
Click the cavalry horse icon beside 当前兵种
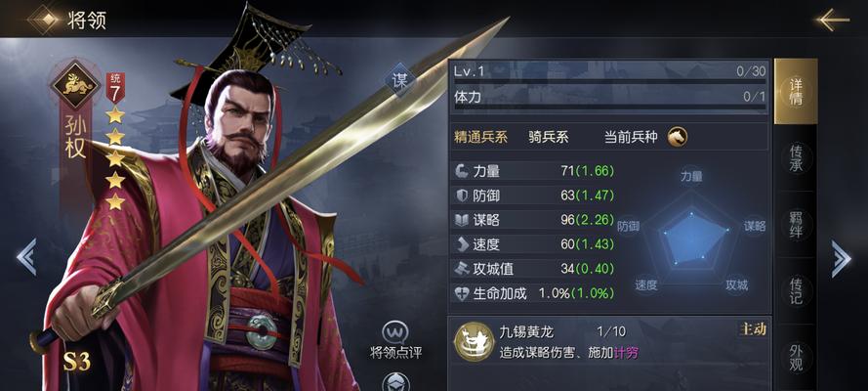coord(677,136)
